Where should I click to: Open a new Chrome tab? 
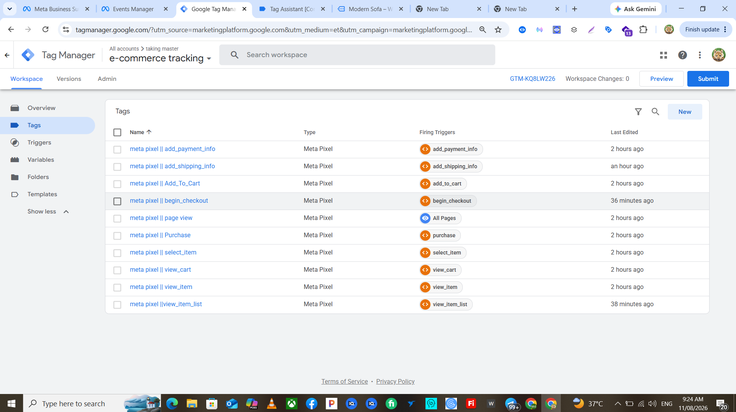pyautogui.click(x=574, y=9)
